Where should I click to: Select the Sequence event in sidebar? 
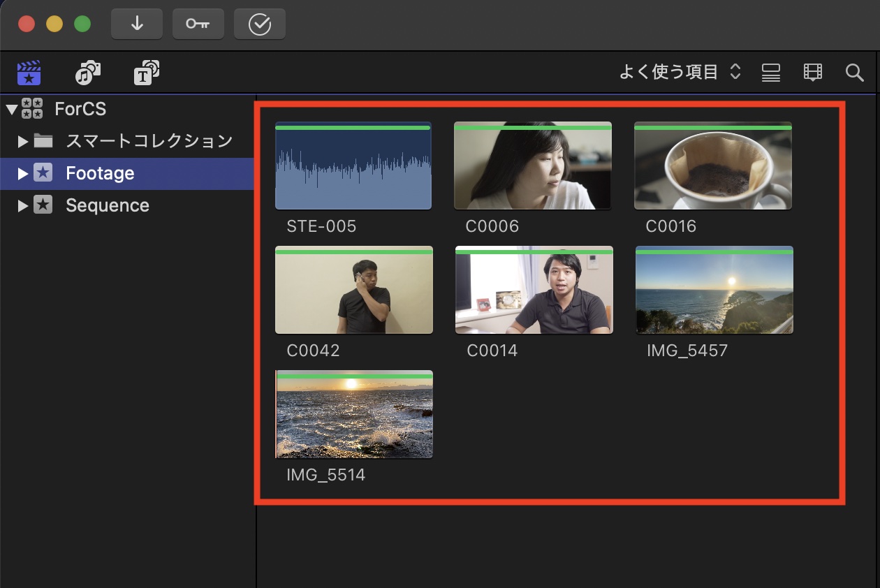(107, 206)
